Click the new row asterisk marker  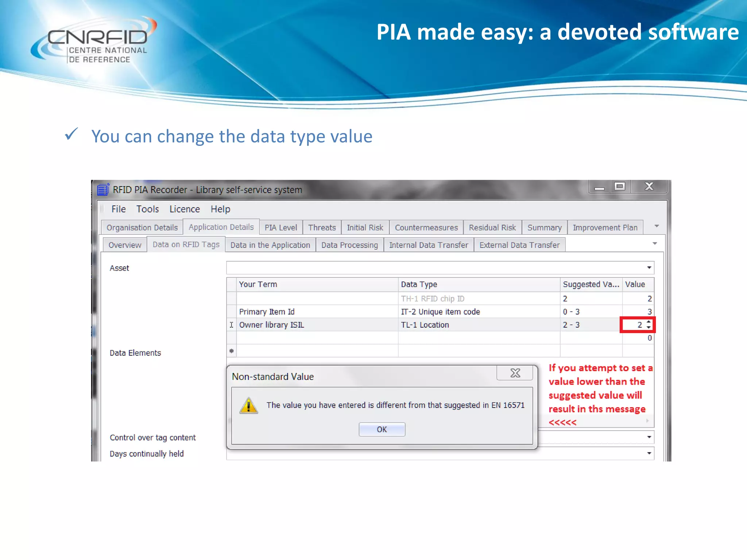tap(231, 351)
